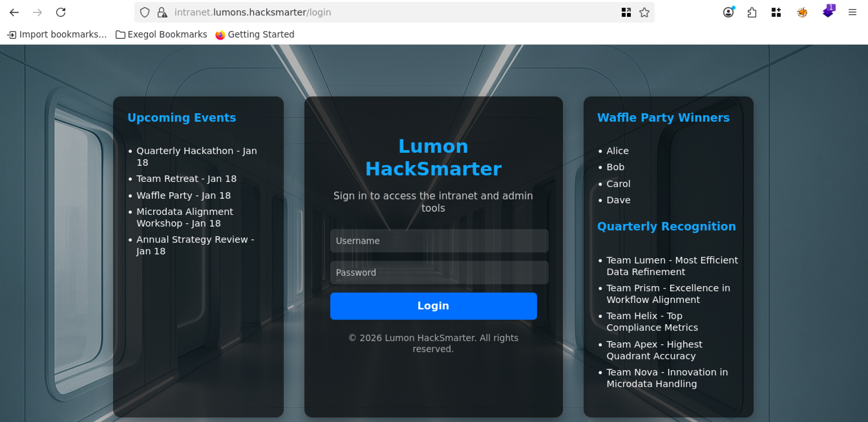The height and width of the screenshot is (422, 868).
Task: Open the Getting Started bookmark
Action: tap(255, 34)
